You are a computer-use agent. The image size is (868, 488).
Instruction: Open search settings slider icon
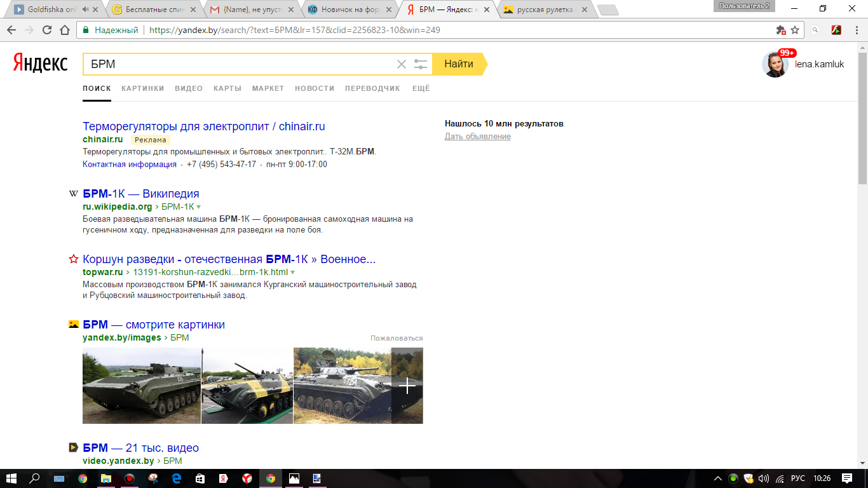[421, 64]
